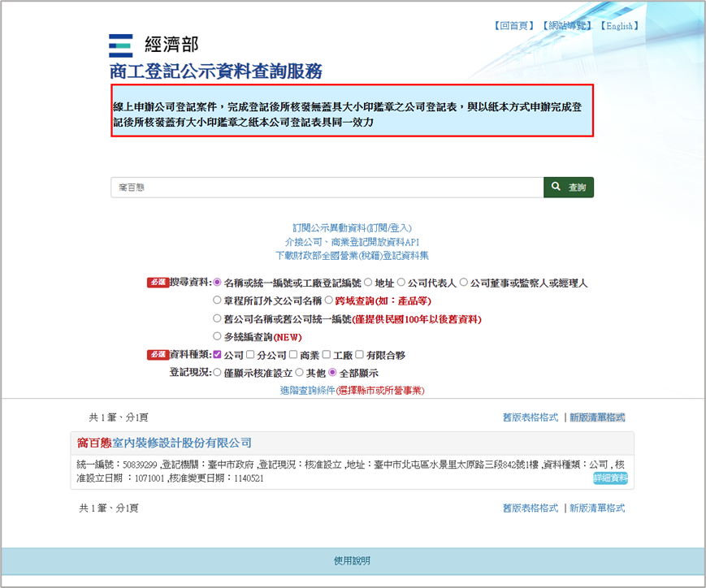Select 多統編查詢(NEW) radio button
Viewport: 706px width, 588px height.
tap(217, 336)
